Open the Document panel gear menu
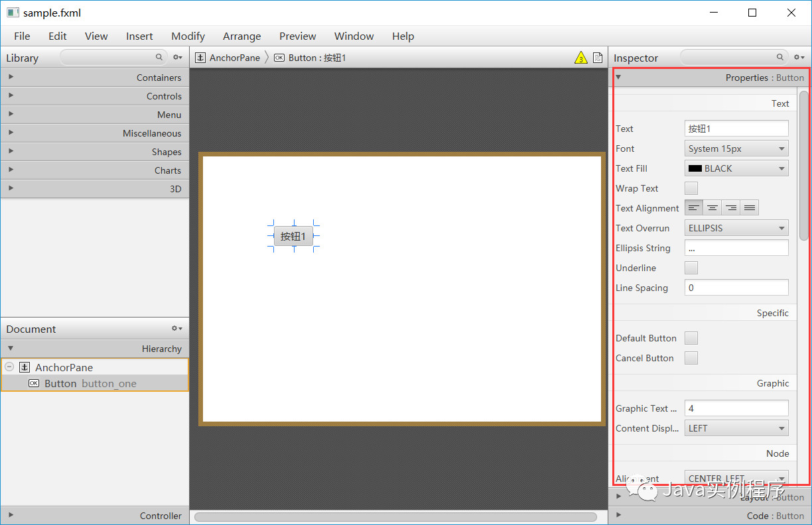The image size is (812, 525). (x=176, y=328)
